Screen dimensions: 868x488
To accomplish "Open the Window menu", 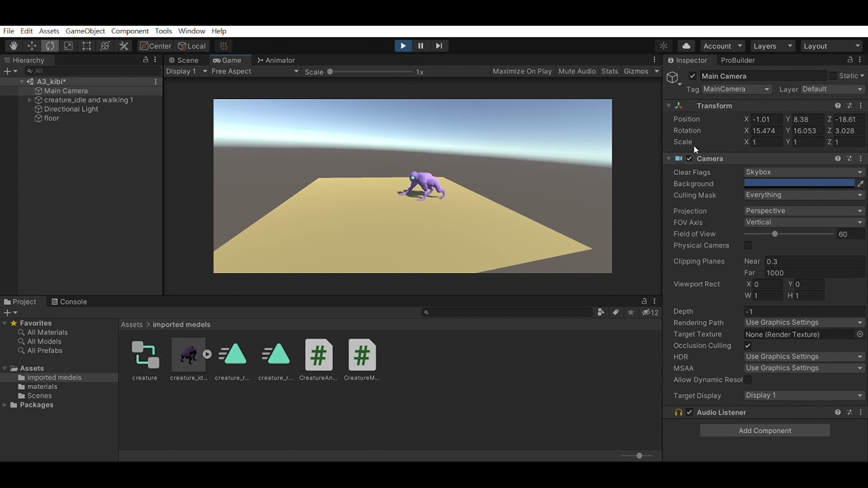I will click(x=192, y=31).
